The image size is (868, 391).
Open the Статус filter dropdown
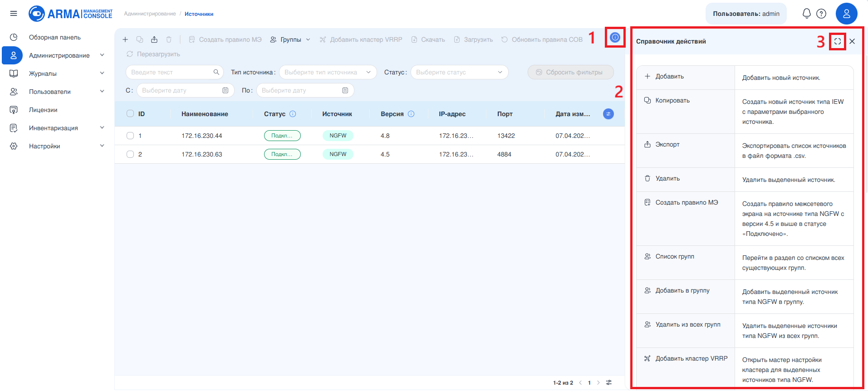click(x=460, y=72)
